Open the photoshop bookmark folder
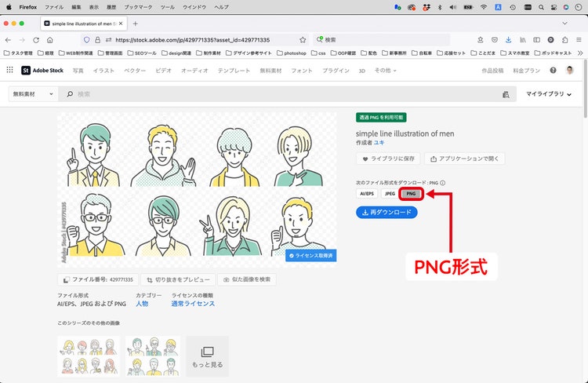 click(x=292, y=53)
